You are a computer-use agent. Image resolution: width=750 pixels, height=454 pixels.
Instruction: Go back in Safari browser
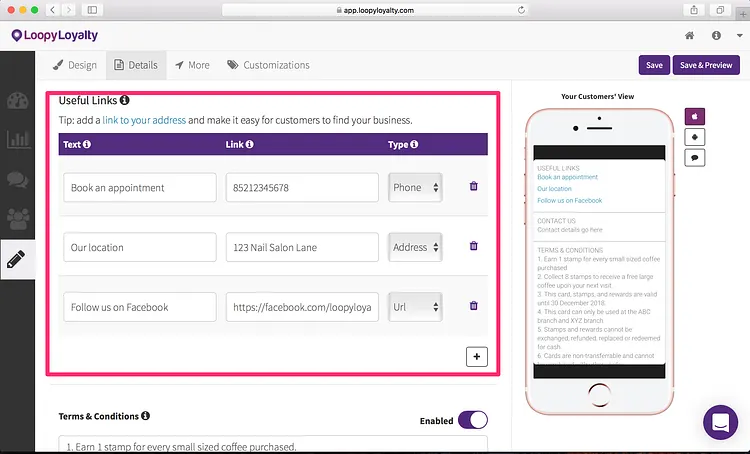point(53,10)
